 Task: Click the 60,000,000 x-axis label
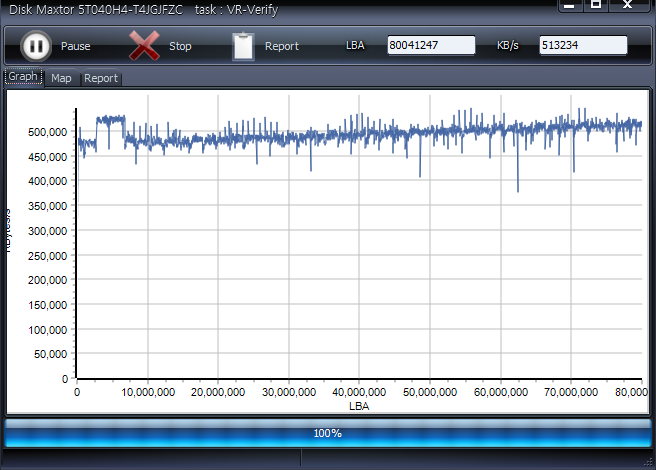pos(501,392)
